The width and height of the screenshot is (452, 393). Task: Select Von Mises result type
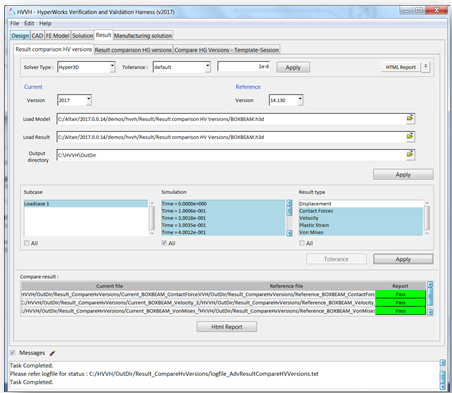tap(361, 232)
